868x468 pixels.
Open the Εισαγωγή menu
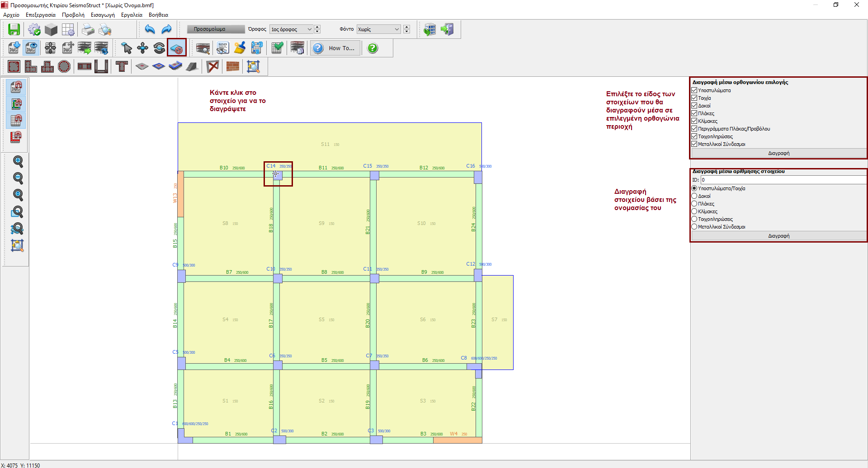tap(103, 15)
